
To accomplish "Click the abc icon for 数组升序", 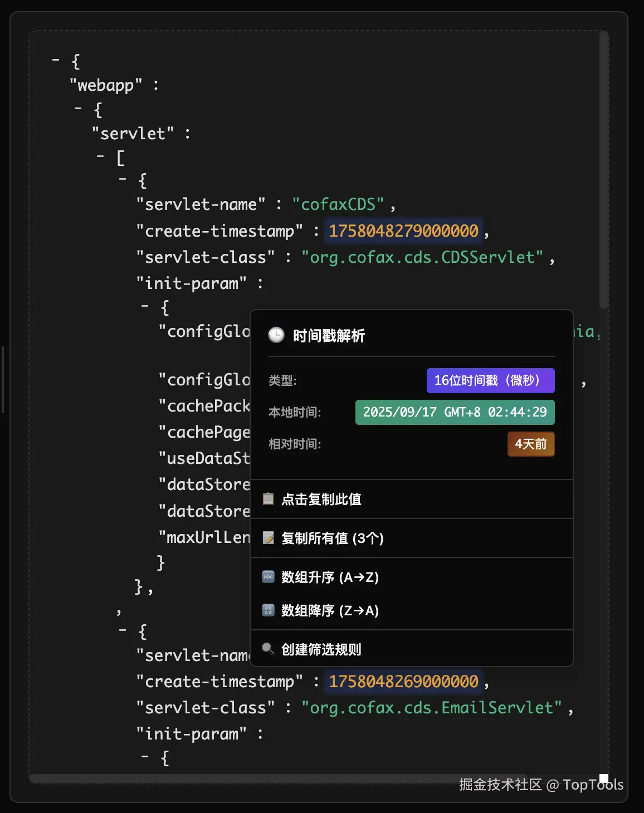I will pos(268,577).
